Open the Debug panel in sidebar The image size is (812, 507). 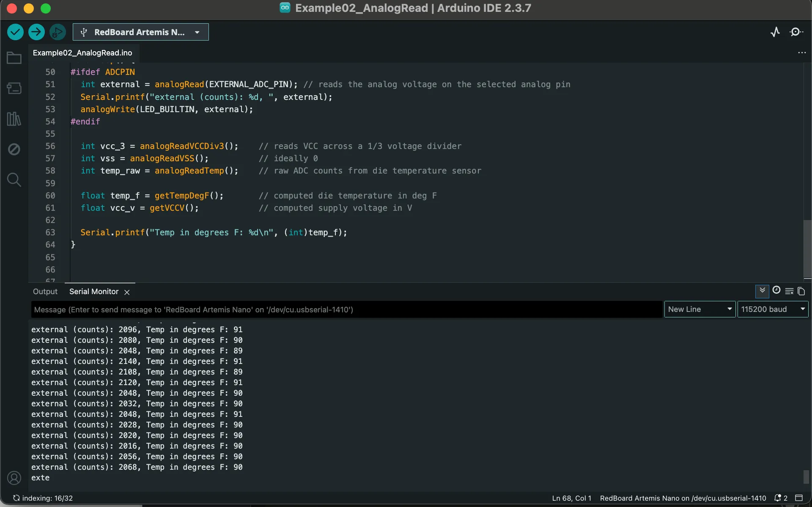[14, 149]
